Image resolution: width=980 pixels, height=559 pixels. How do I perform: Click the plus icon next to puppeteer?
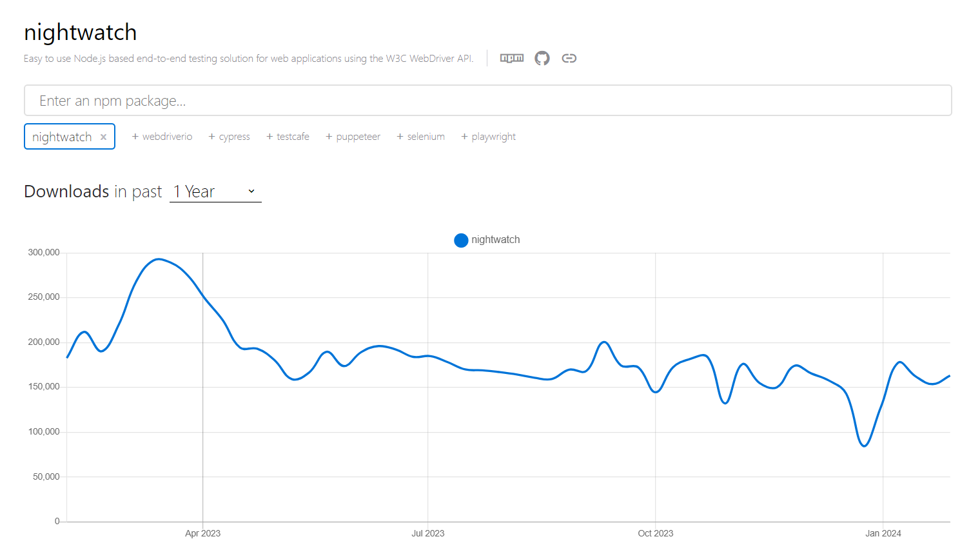tap(329, 136)
